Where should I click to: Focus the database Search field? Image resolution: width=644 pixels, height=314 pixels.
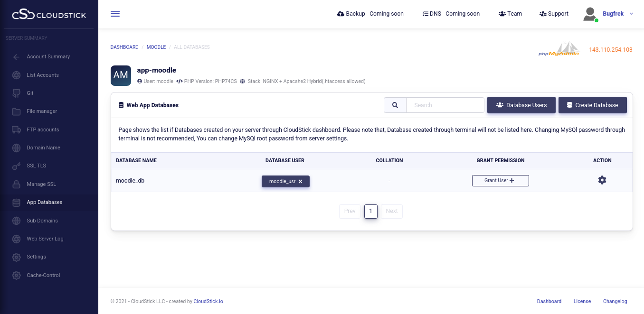coord(445,105)
